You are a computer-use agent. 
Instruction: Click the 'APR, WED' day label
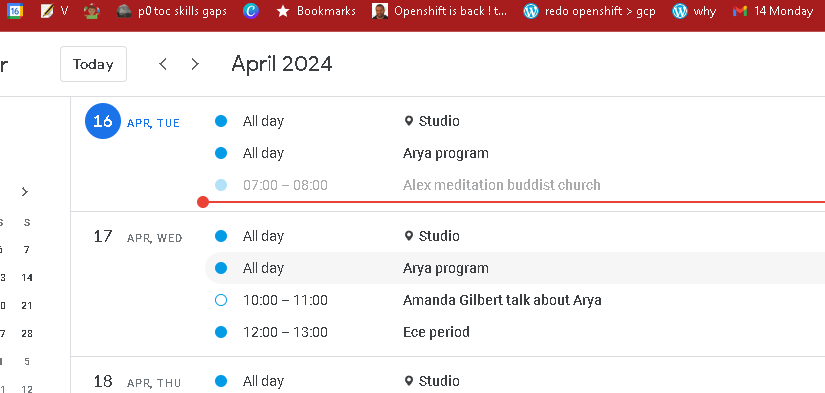tap(155, 238)
